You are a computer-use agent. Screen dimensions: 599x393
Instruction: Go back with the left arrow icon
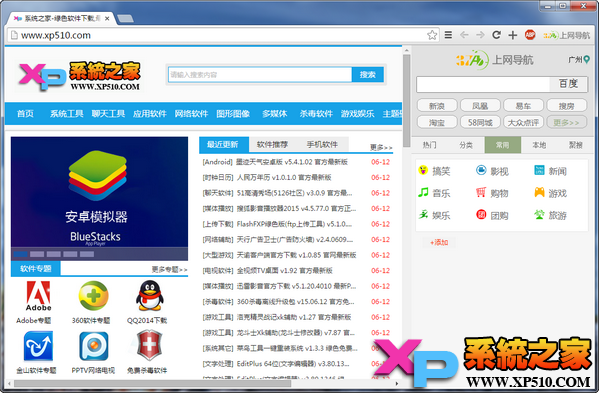pyautogui.click(x=464, y=35)
